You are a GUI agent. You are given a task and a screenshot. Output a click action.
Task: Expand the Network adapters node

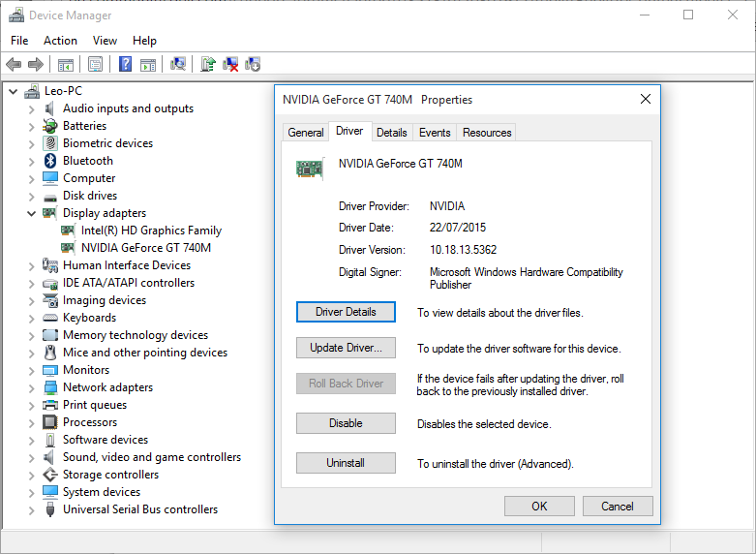coord(31,388)
